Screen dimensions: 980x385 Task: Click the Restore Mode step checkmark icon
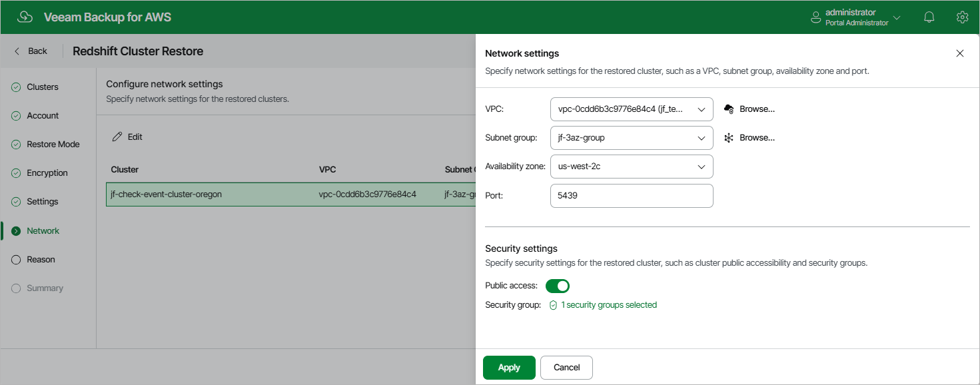(16, 145)
